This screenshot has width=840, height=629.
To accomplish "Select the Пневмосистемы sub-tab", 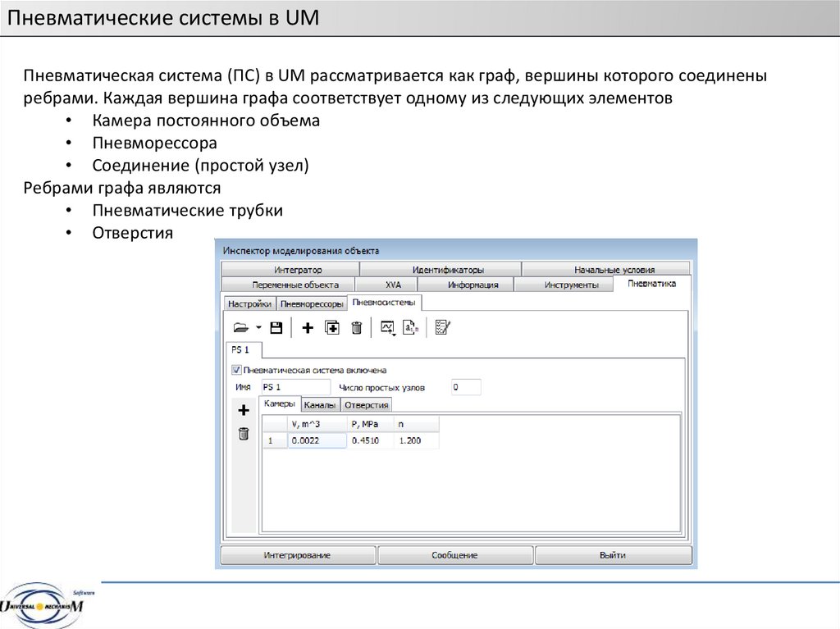I will (x=384, y=303).
